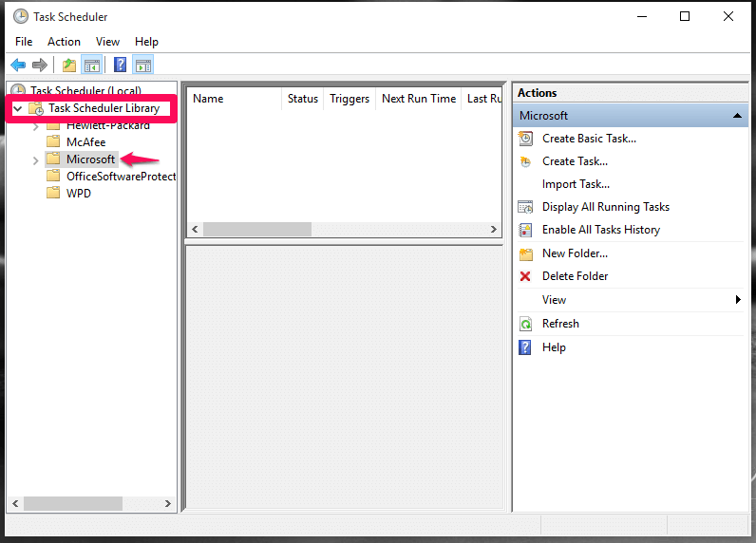Open the View submenu arrow in Actions
The image size is (756, 543).
click(x=738, y=300)
